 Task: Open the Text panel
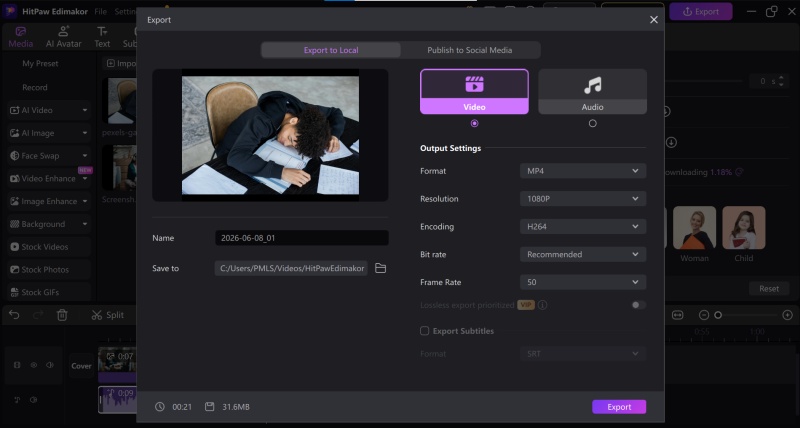point(102,37)
